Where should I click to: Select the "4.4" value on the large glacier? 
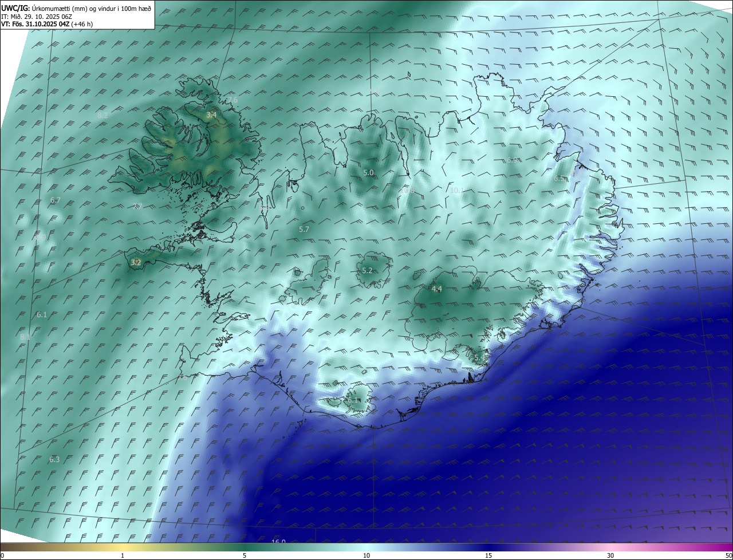click(436, 289)
